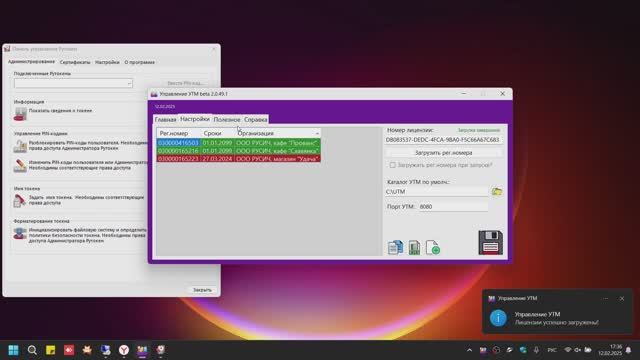This screenshot has height=360, width=640.
Task: Click the format token icon in Rutoken panel
Action: click(x=20, y=233)
